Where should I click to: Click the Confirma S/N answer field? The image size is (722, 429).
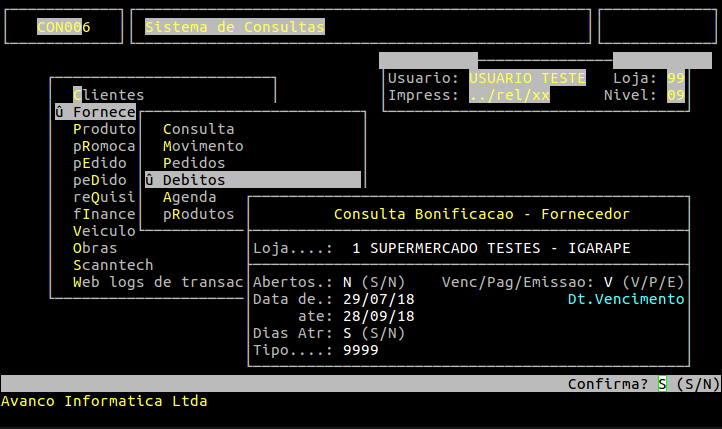click(661, 384)
